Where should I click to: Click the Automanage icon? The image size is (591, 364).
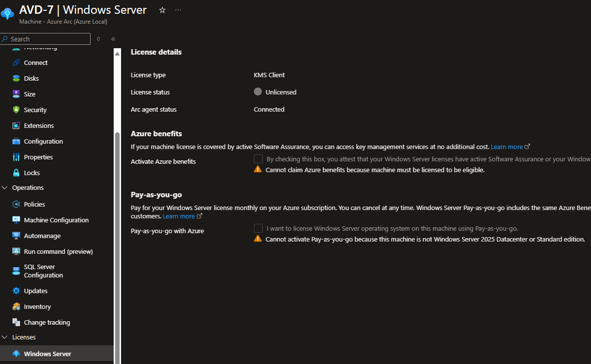click(16, 236)
